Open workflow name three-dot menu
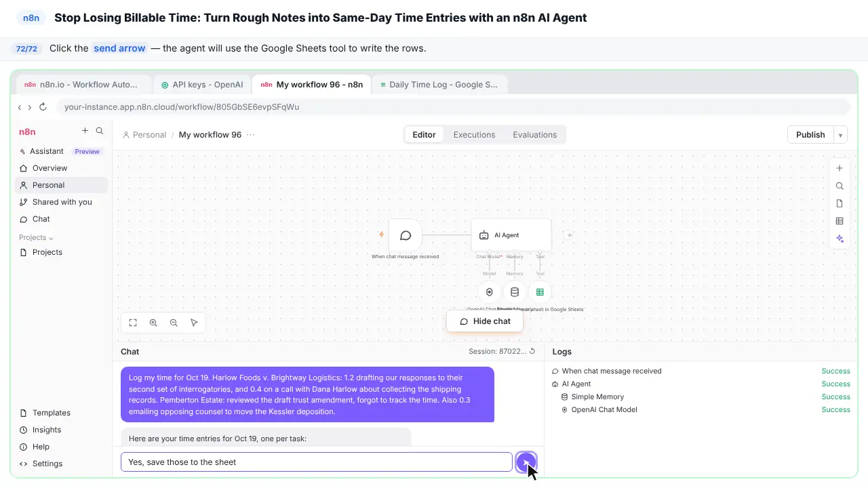This screenshot has height=488, width=868. [251, 135]
